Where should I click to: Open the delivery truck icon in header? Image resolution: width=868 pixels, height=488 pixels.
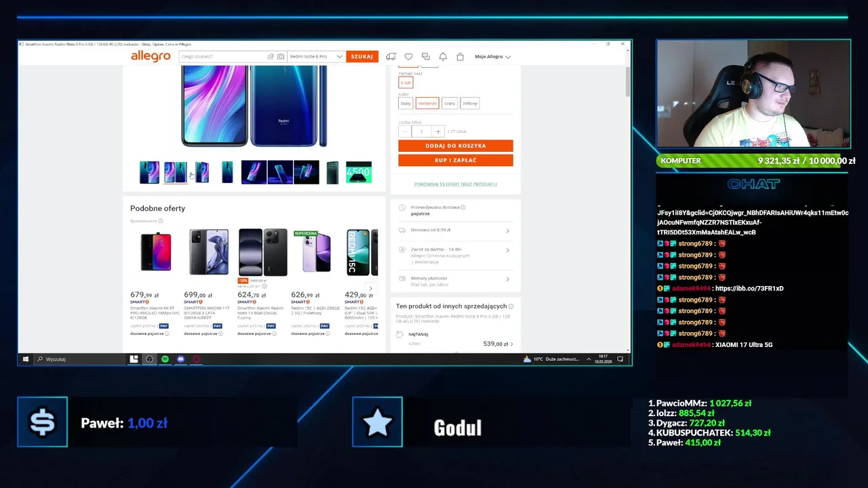(391, 57)
